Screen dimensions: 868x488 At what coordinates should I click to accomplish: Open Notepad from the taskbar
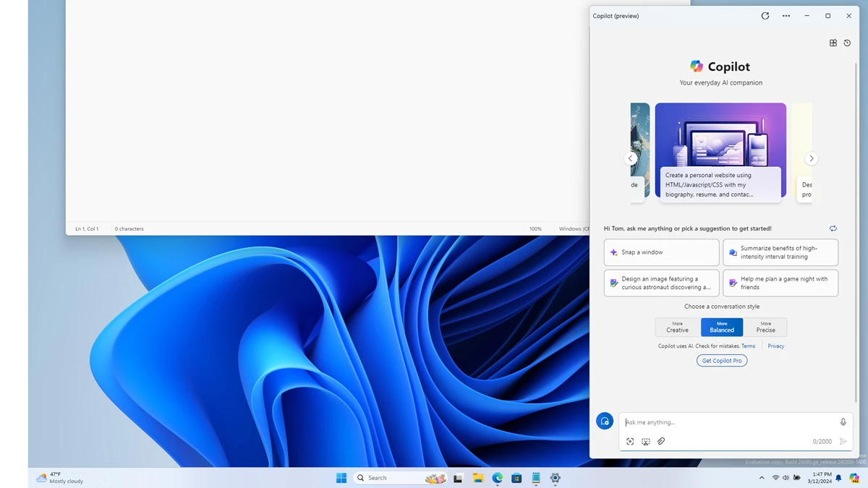(536, 478)
